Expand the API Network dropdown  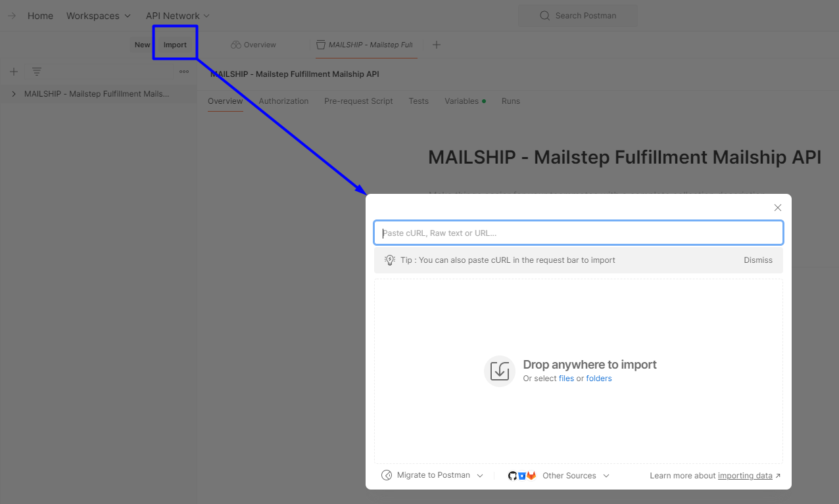(178, 16)
